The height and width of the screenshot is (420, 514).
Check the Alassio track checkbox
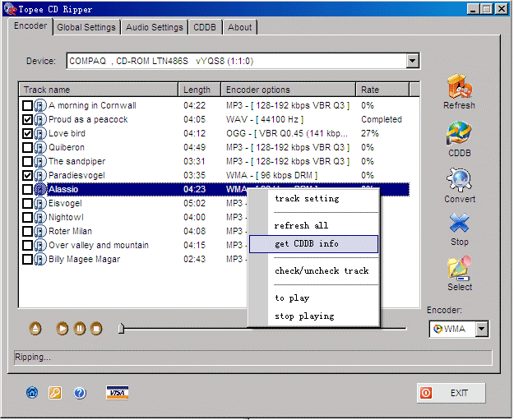click(x=27, y=189)
